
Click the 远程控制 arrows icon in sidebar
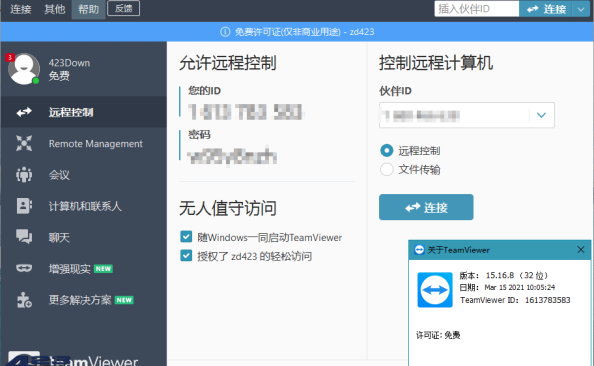[24, 112]
